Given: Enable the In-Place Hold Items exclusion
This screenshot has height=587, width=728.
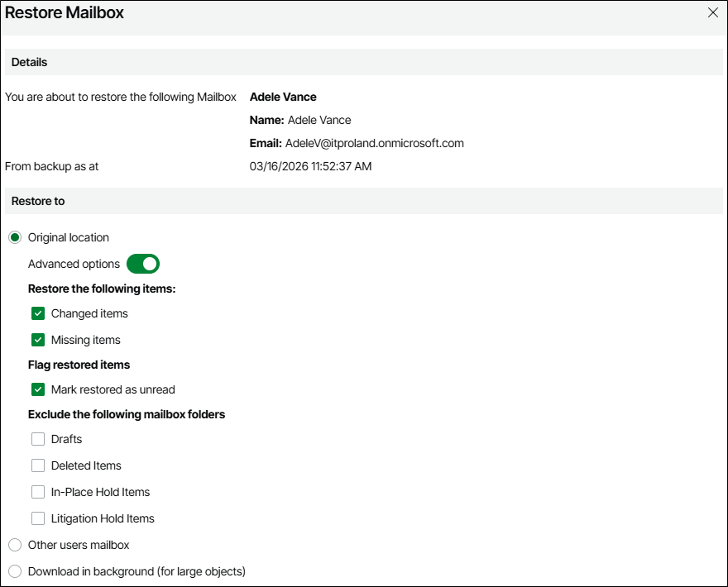Looking at the screenshot, I should pyautogui.click(x=38, y=492).
